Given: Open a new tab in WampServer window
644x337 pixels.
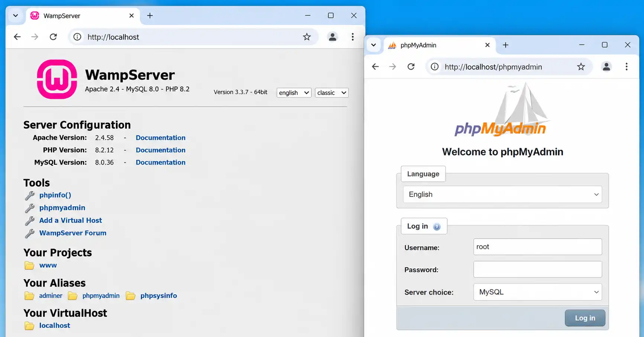Looking at the screenshot, I should pyautogui.click(x=150, y=16).
